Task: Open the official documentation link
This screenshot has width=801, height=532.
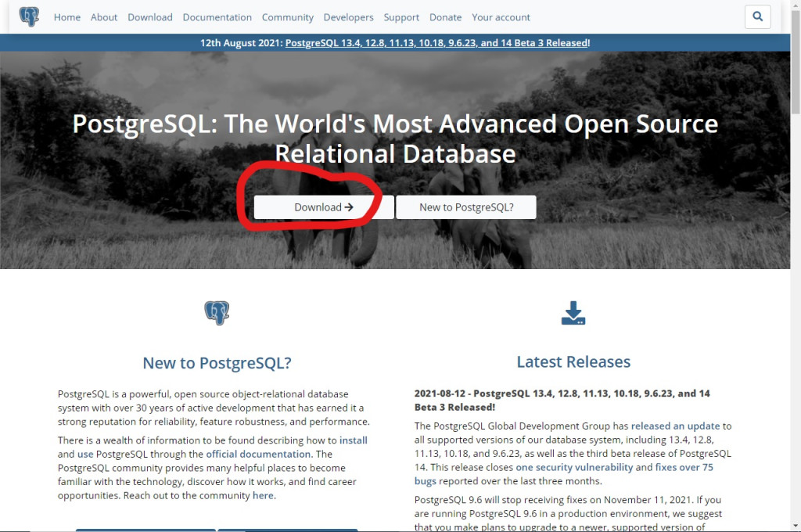Action: [x=258, y=454]
